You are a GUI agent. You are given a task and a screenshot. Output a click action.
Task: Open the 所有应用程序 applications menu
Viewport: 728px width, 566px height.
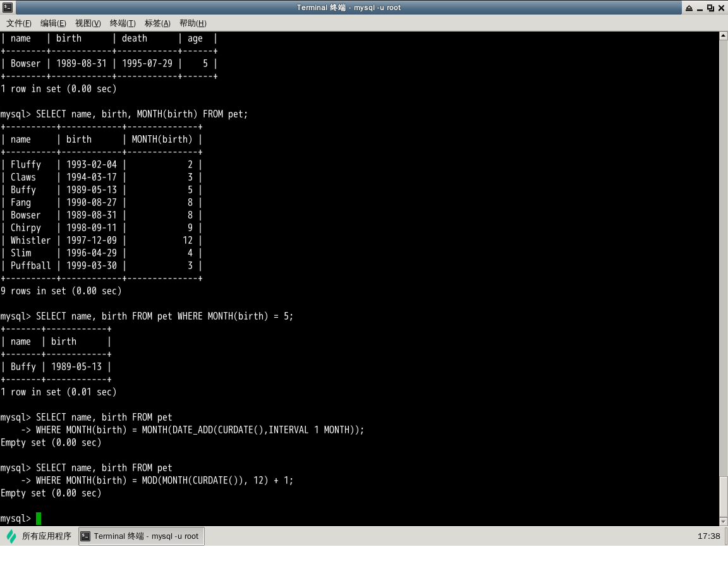(46, 536)
